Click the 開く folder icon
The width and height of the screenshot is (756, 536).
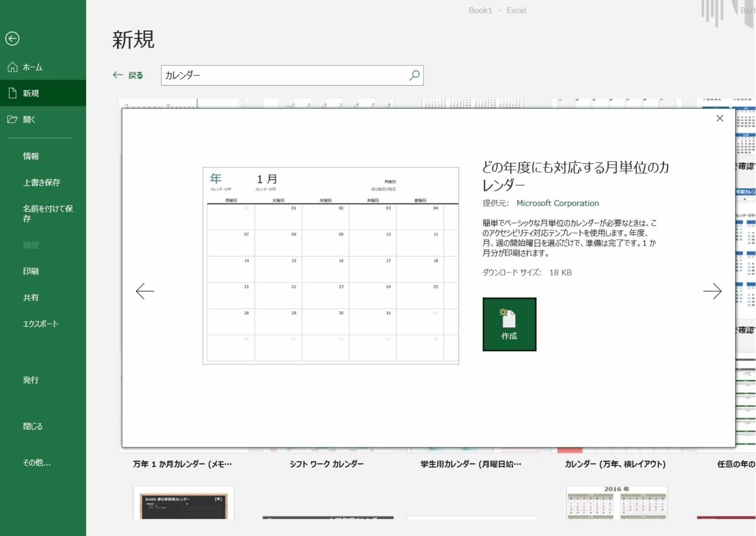pyautogui.click(x=13, y=119)
